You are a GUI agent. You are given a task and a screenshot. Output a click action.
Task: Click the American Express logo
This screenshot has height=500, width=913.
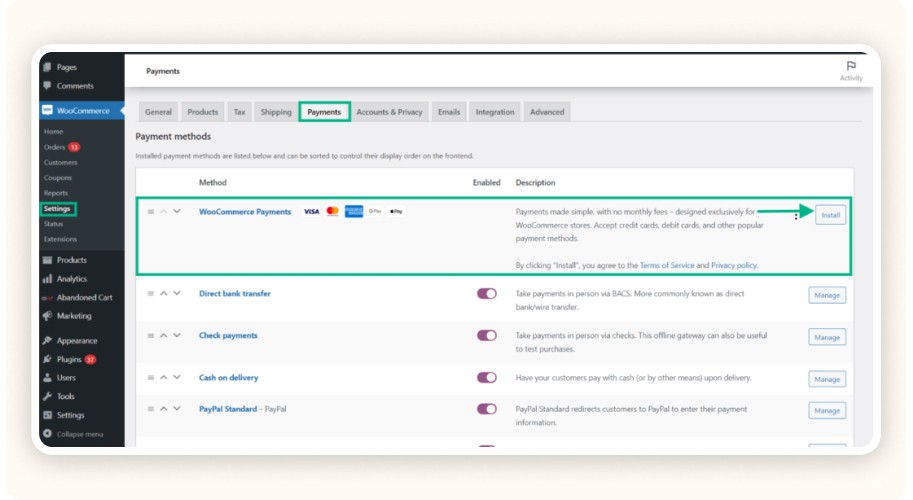coord(353,211)
